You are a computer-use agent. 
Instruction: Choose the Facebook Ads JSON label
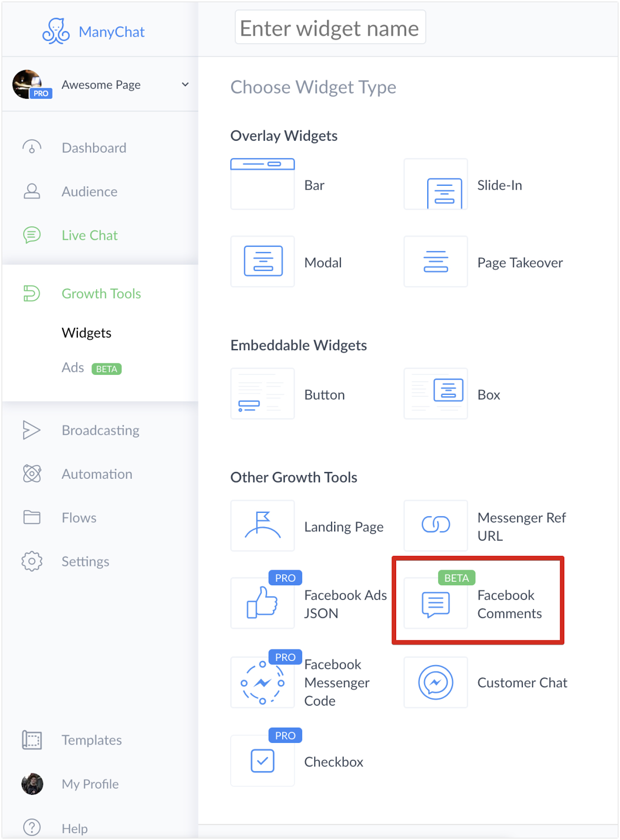click(346, 604)
